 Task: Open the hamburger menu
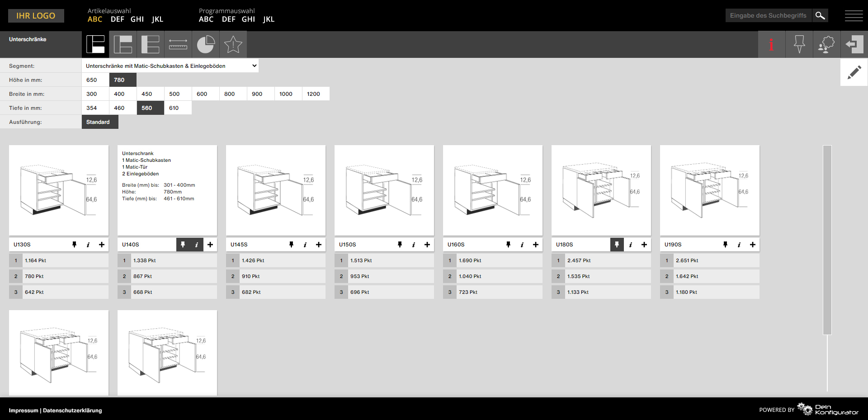pyautogui.click(x=854, y=16)
